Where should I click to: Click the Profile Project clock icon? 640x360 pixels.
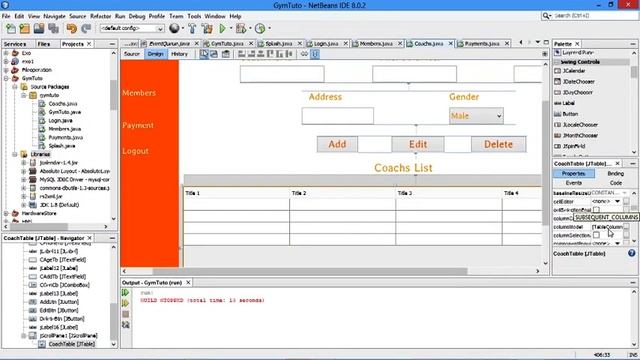click(260, 29)
